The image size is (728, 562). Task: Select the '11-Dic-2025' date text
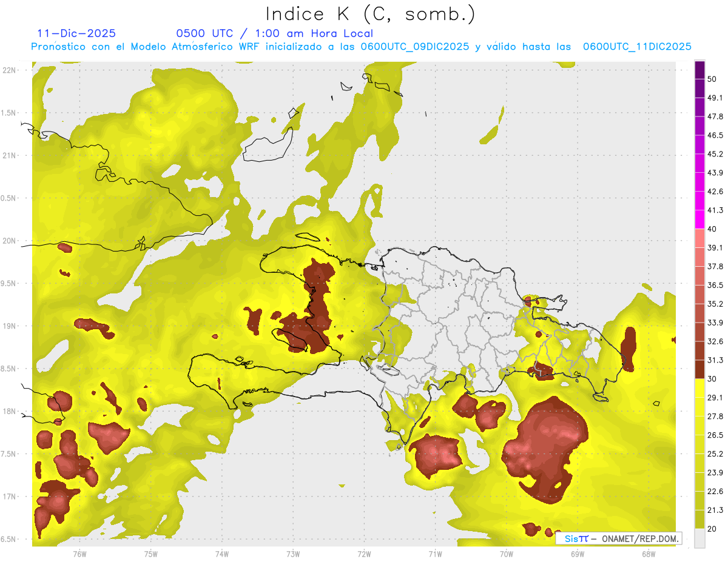[x=76, y=33]
